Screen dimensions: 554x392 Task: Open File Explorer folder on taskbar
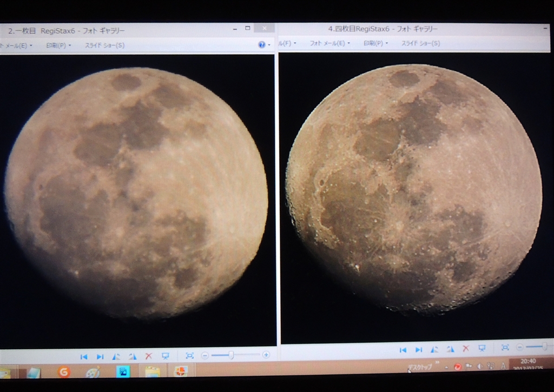[152, 371]
